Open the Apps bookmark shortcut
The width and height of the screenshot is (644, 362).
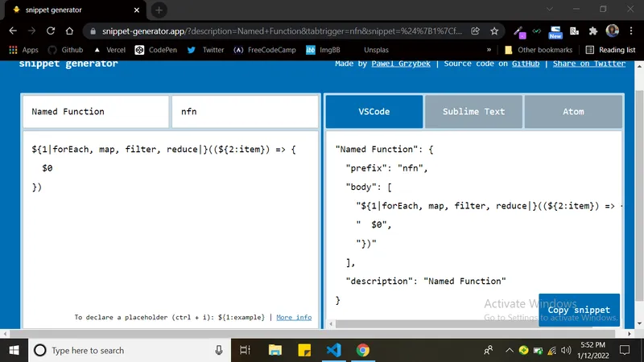tap(23, 50)
